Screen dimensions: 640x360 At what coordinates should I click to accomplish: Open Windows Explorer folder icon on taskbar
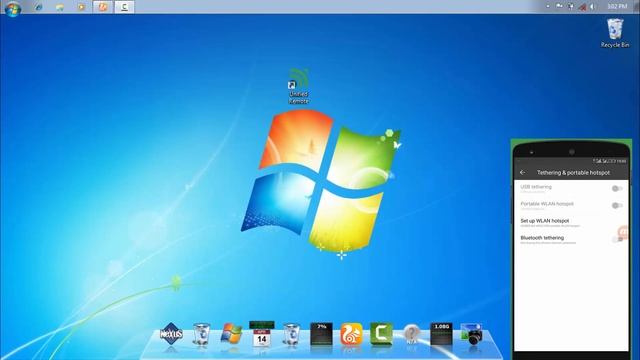click(60, 7)
